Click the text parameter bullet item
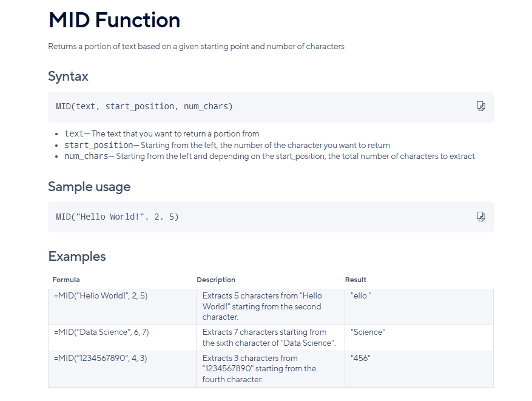 (161, 133)
